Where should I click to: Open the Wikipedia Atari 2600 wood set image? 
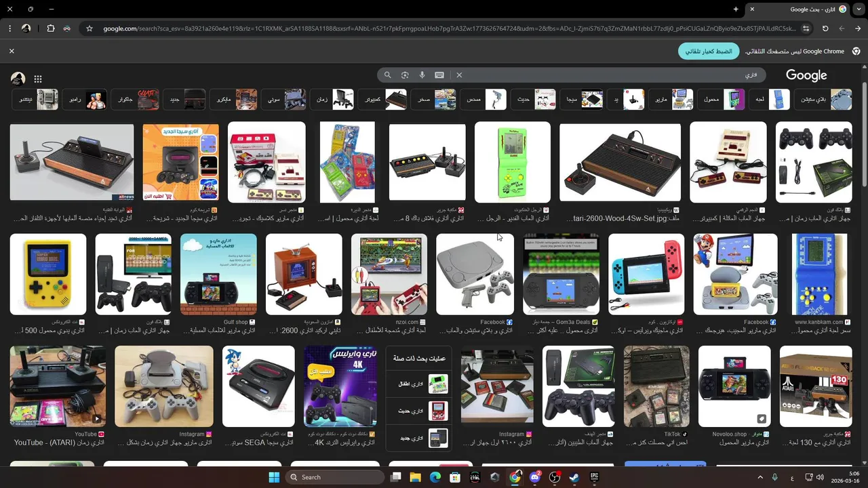pos(620,163)
